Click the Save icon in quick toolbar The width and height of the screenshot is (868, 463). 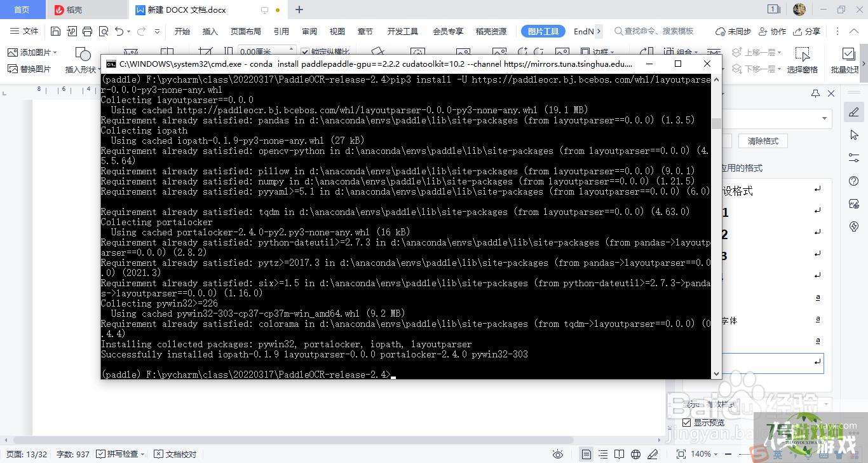pos(55,31)
